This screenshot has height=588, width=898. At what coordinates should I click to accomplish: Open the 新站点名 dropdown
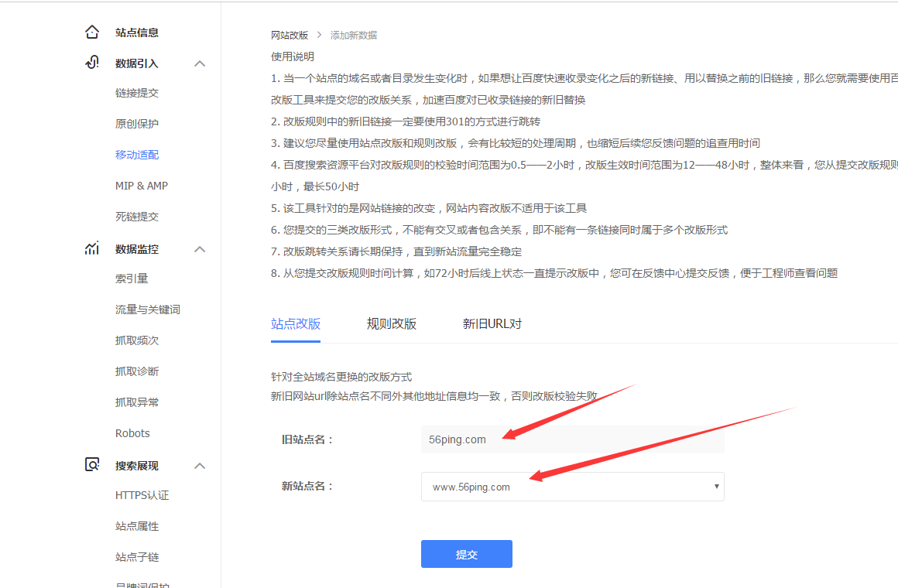572,487
